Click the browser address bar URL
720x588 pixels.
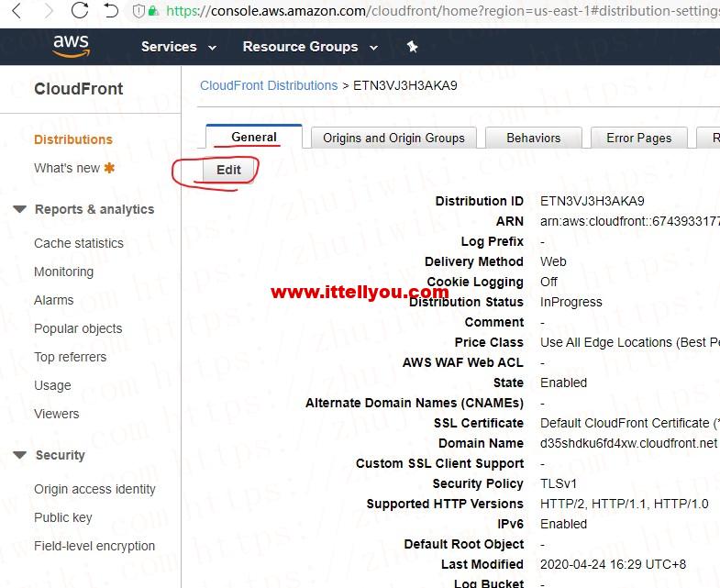tap(442, 11)
